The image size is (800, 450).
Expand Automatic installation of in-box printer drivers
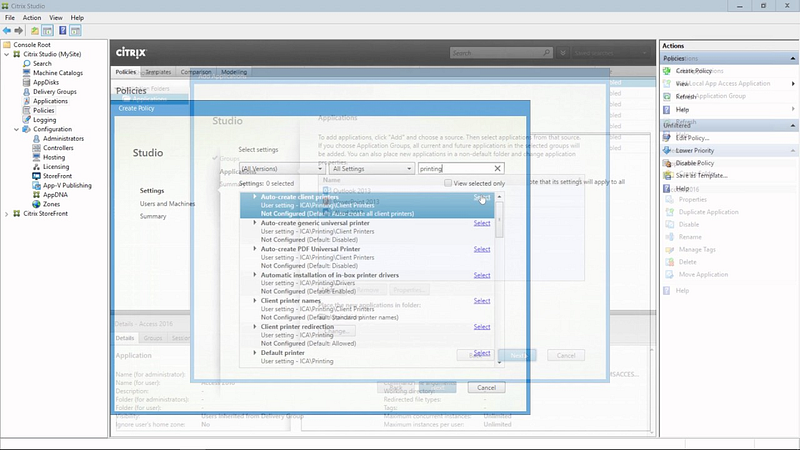point(255,274)
